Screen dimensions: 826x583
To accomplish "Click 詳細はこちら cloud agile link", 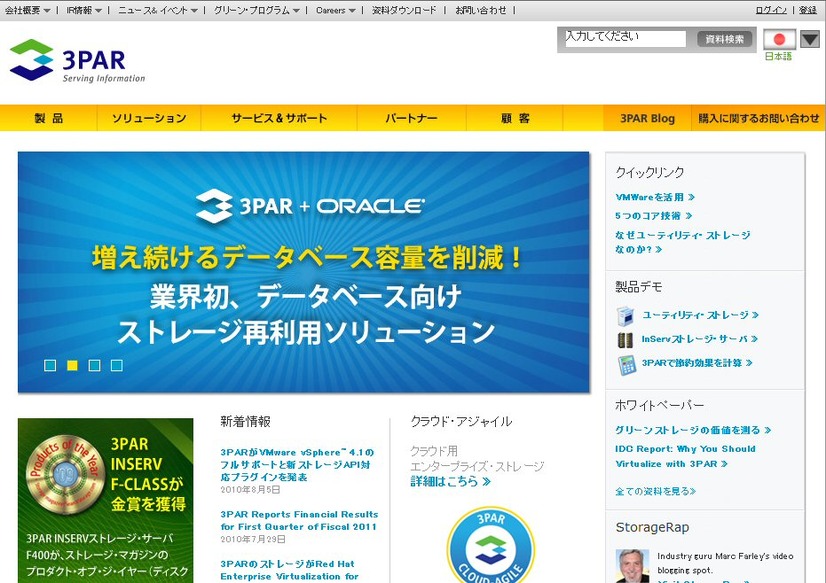I will [450, 481].
